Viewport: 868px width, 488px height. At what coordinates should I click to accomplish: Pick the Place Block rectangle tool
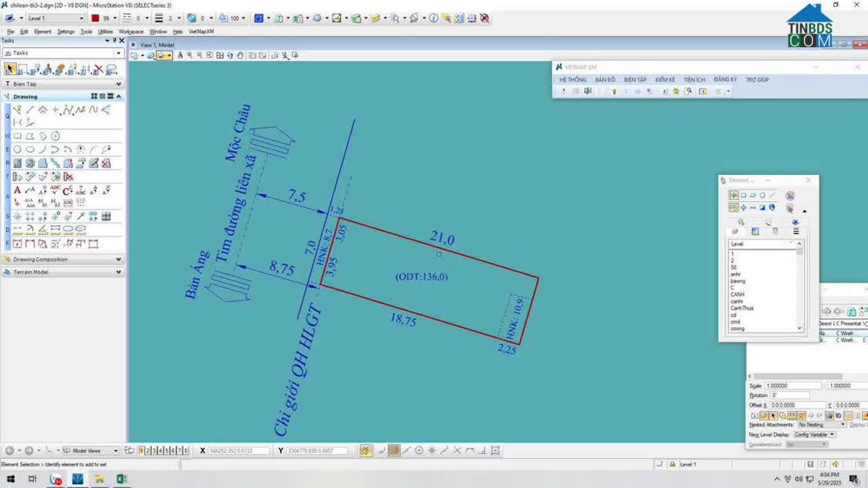[17, 136]
